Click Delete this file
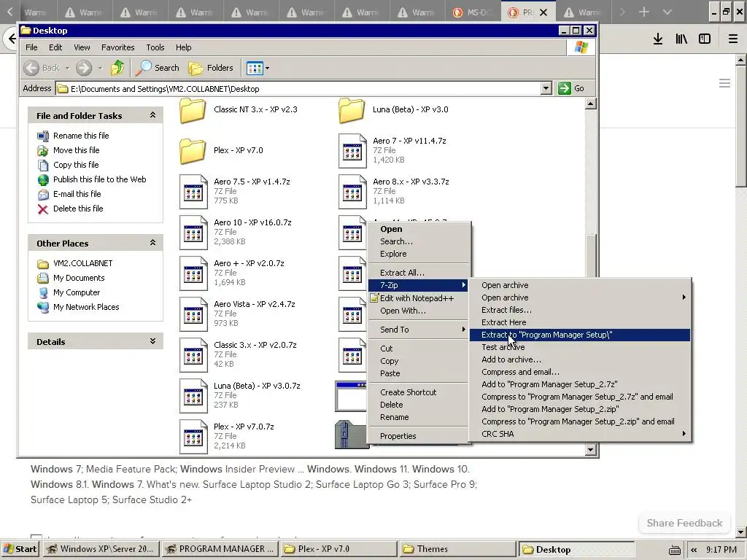The image size is (747, 560). pyautogui.click(x=78, y=209)
